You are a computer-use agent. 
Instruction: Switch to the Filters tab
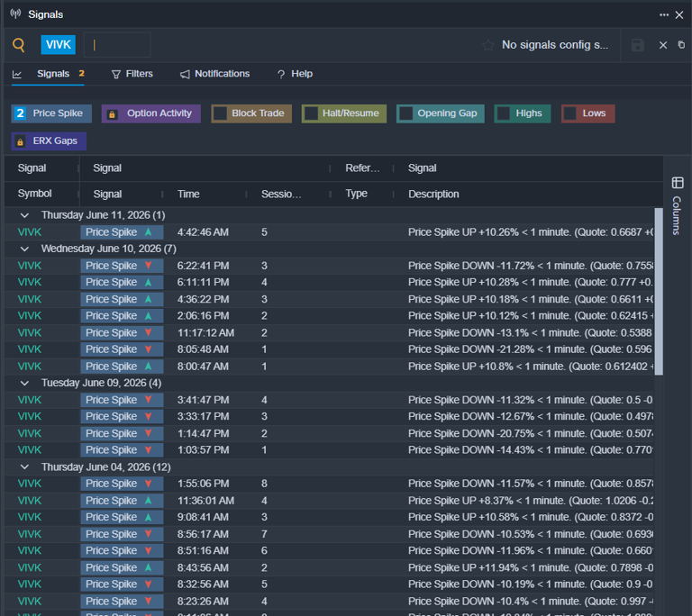(132, 74)
